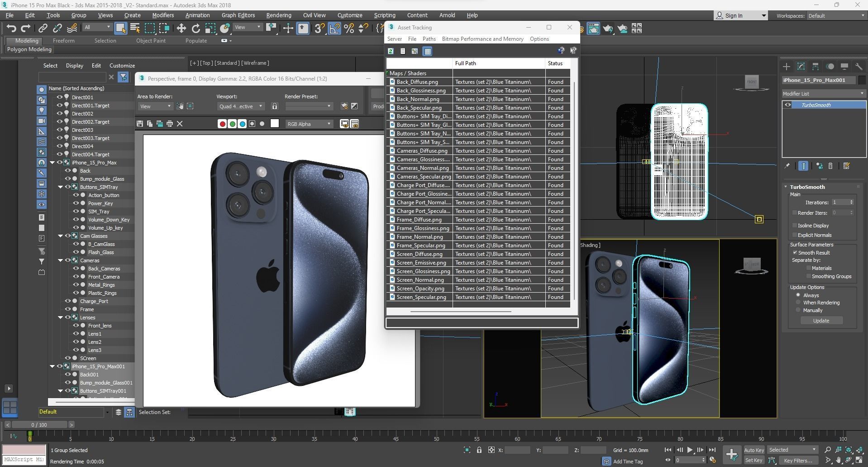This screenshot has width=868, height=467.
Task: Collapse TurboSmooth rollout header
Action: click(x=807, y=187)
